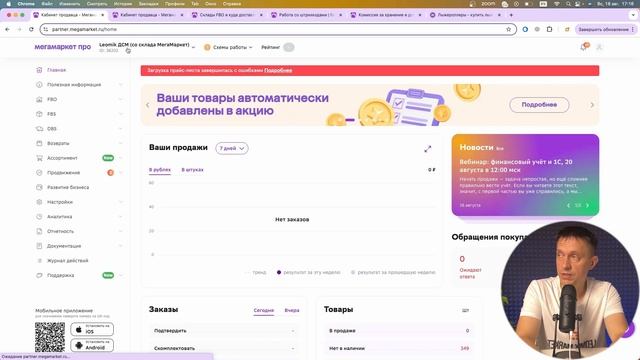Click the Поддержка chat icon

coord(39,276)
